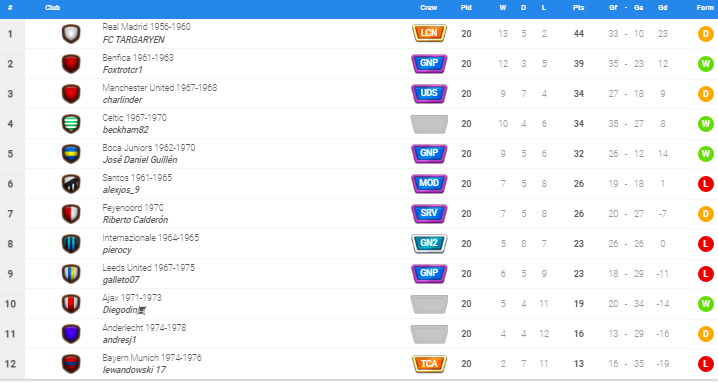Open the Benfica 1961-1963 club link

[138, 58]
